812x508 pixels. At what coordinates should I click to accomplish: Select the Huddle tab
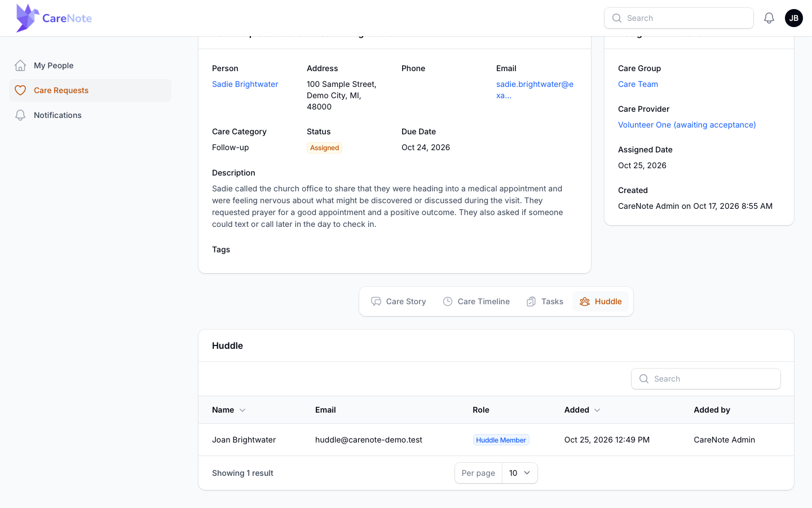[601, 301]
